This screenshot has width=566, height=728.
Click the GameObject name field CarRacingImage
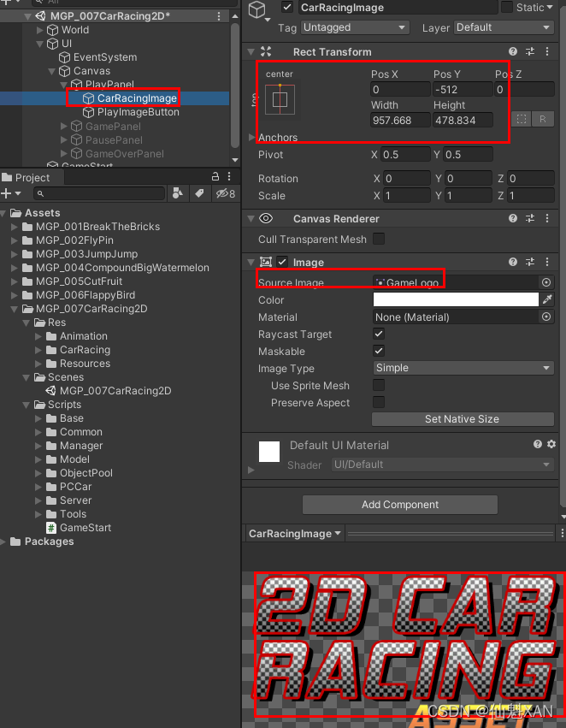[398, 8]
